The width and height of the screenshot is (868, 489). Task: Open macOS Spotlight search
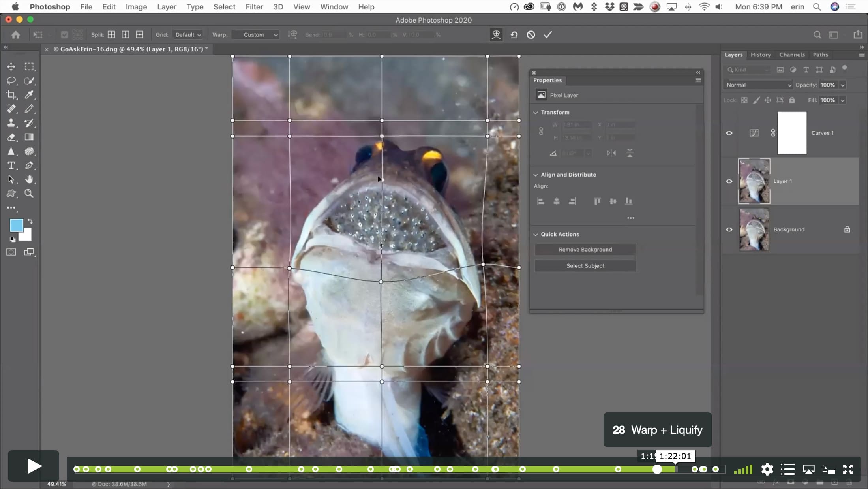tap(817, 7)
